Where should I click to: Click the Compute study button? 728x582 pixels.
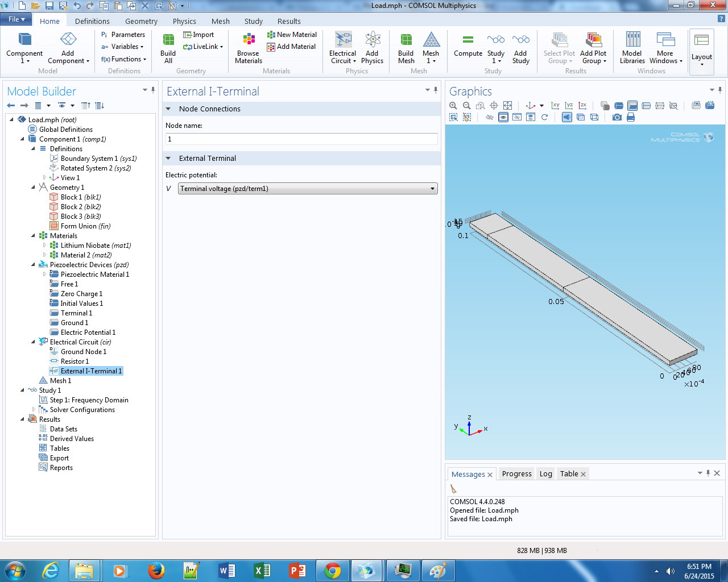(x=468, y=46)
